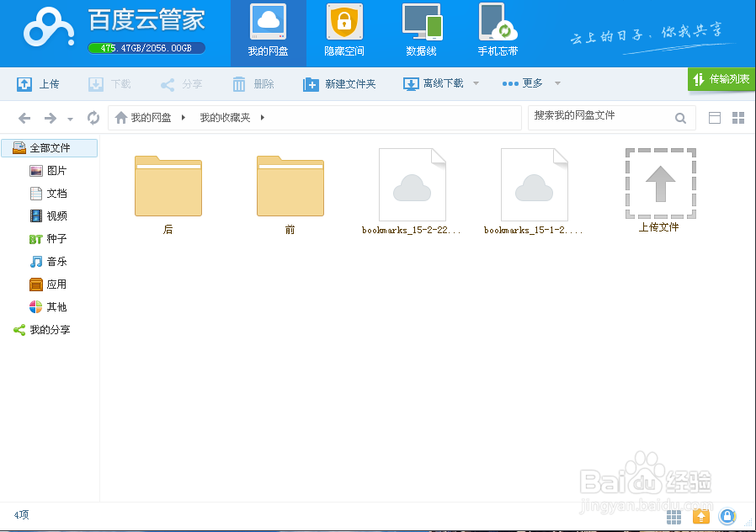Navigate to 我的网盘 in the breadcrumb
The height and width of the screenshot is (532, 756).
coord(151,118)
